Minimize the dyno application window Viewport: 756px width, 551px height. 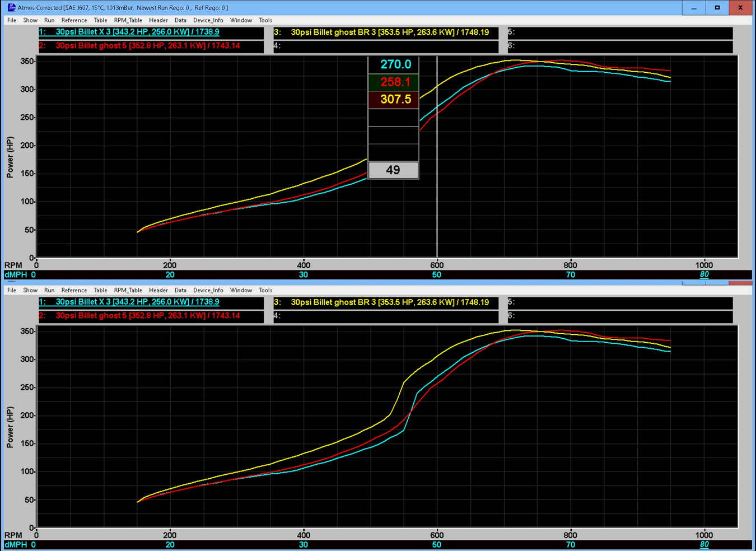(694, 8)
